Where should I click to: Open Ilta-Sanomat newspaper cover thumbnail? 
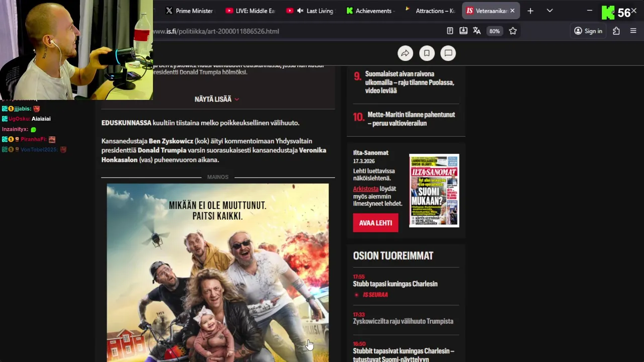(434, 191)
